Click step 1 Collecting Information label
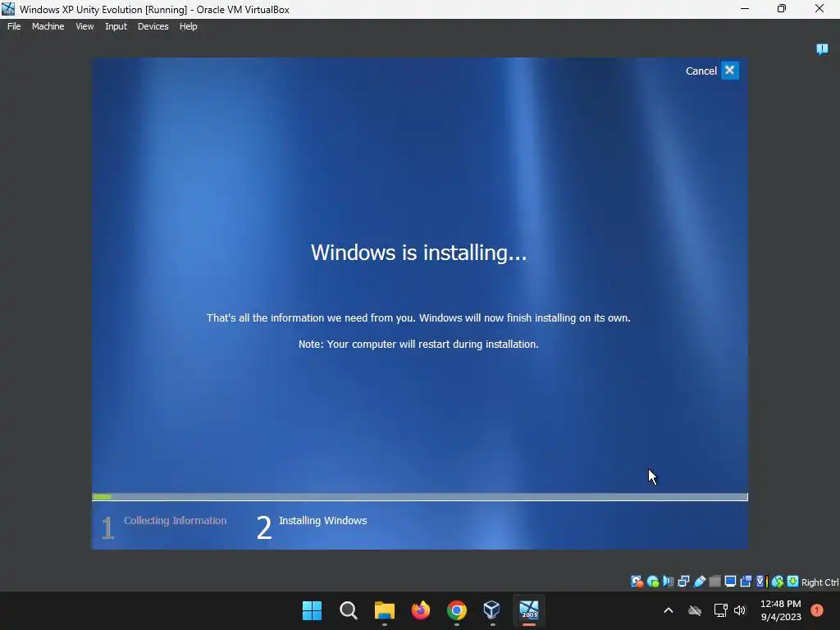Screen dimensions: 840x630 (176, 521)
